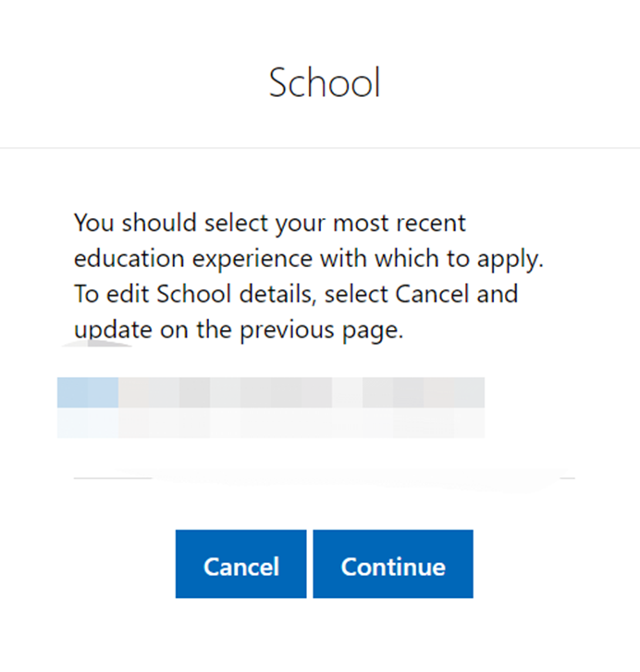Click the lighter second line of blurred entry

(x=271, y=423)
